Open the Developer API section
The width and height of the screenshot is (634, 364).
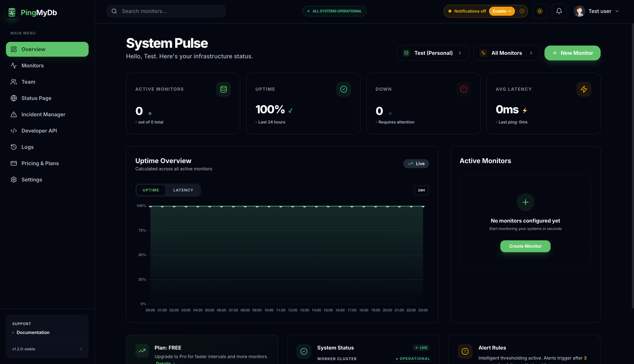[39, 131]
